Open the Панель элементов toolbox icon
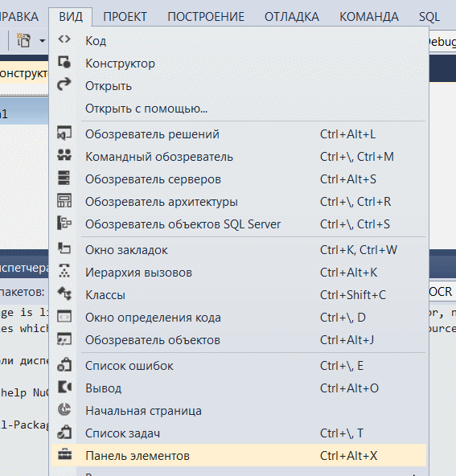 coord(64,455)
